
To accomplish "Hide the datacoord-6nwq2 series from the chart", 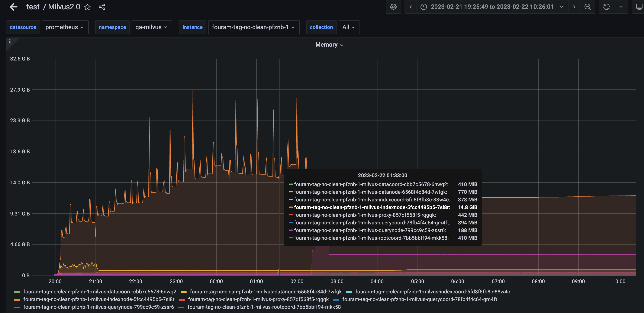I will (100, 291).
